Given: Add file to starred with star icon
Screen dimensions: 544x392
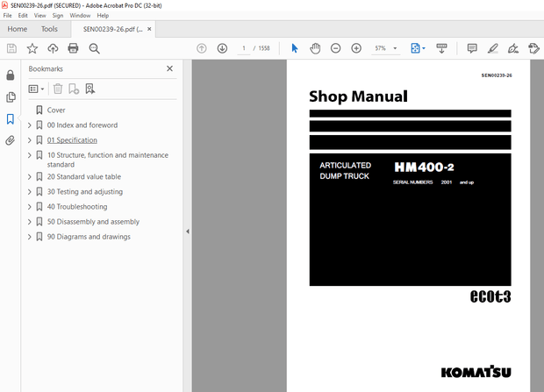Looking at the screenshot, I should (32, 48).
